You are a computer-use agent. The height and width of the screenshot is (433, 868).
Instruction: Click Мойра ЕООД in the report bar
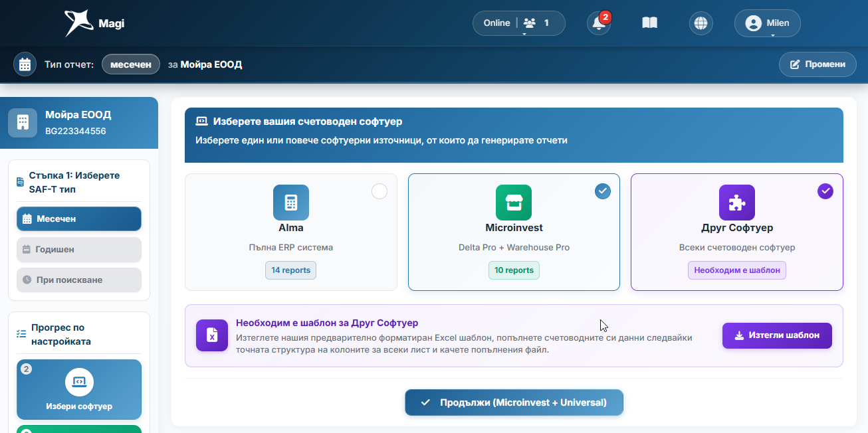coord(211,64)
